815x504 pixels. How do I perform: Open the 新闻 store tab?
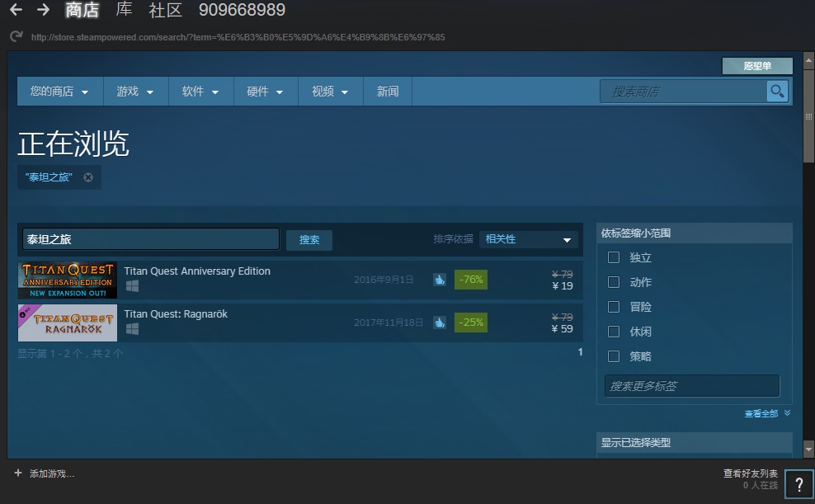(x=388, y=92)
